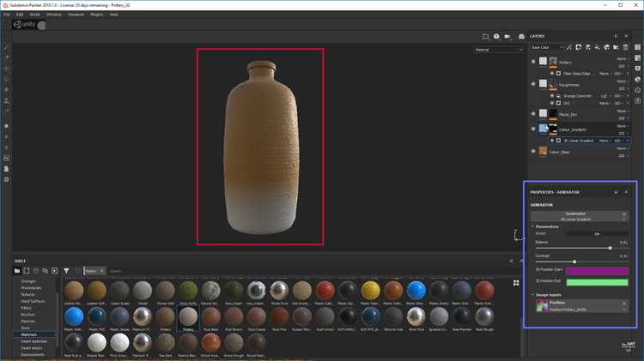Click the add fill layer bucket icon
The height and width of the screenshot is (361, 644).
(597, 47)
